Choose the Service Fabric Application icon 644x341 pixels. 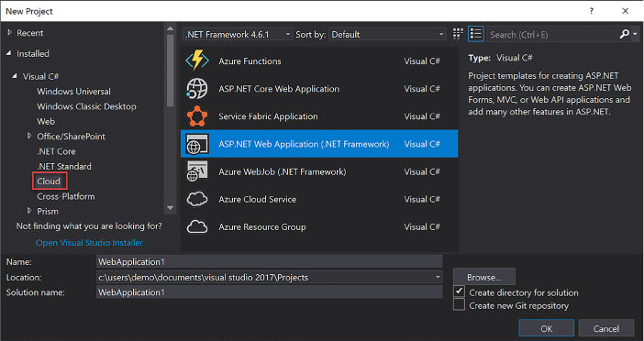pyautogui.click(x=197, y=116)
